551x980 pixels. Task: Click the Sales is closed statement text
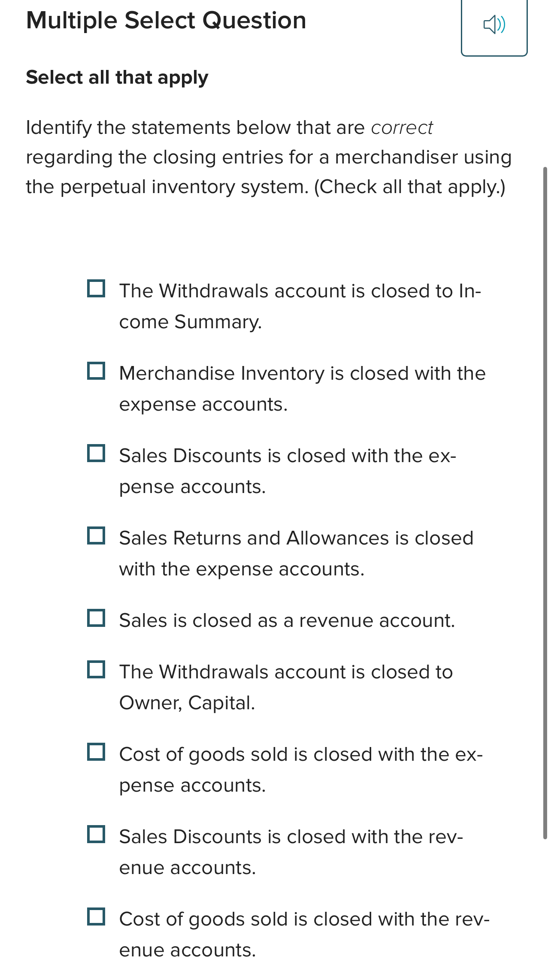(287, 620)
